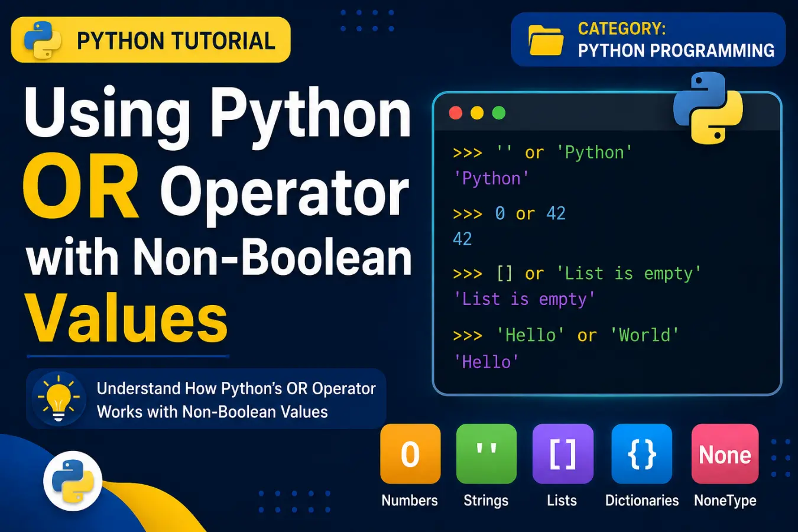Click the code line '' or 'Python'
798x532 pixels.
click(543, 153)
